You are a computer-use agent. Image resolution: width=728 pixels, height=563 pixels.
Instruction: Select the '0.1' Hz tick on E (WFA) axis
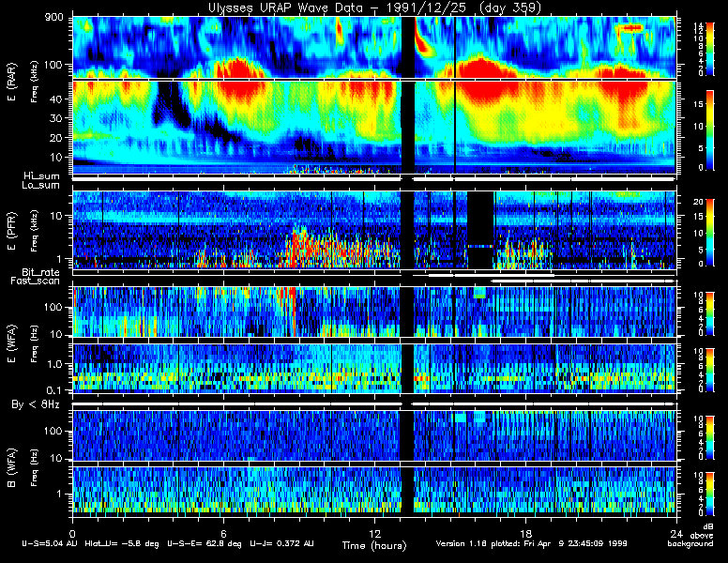click(x=54, y=390)
